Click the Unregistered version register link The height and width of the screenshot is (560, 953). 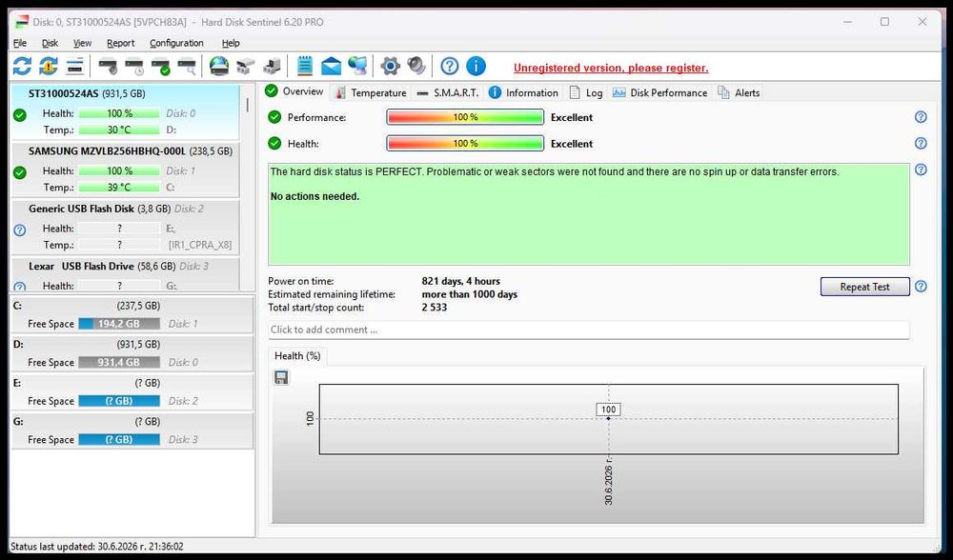pyautogui.click(x=611, y=68)
